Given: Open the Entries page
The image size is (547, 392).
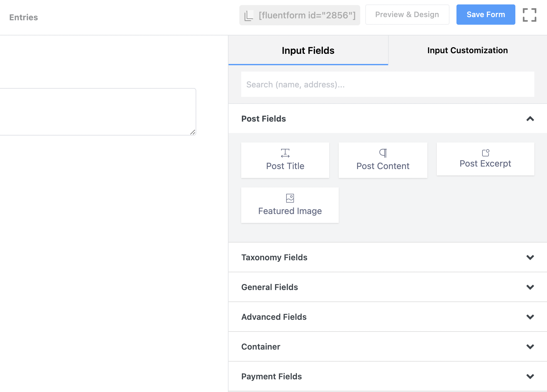Looking at the screenshot, I should pyautogui.click(x=23, y=17).
